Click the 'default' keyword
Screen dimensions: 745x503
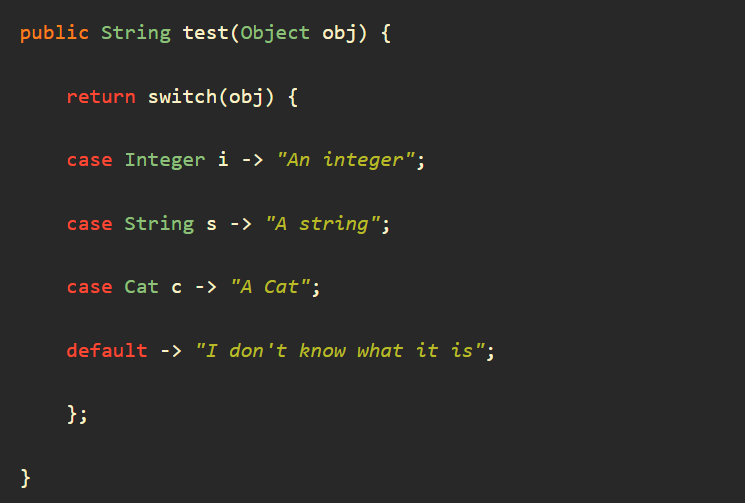point(107,351)
